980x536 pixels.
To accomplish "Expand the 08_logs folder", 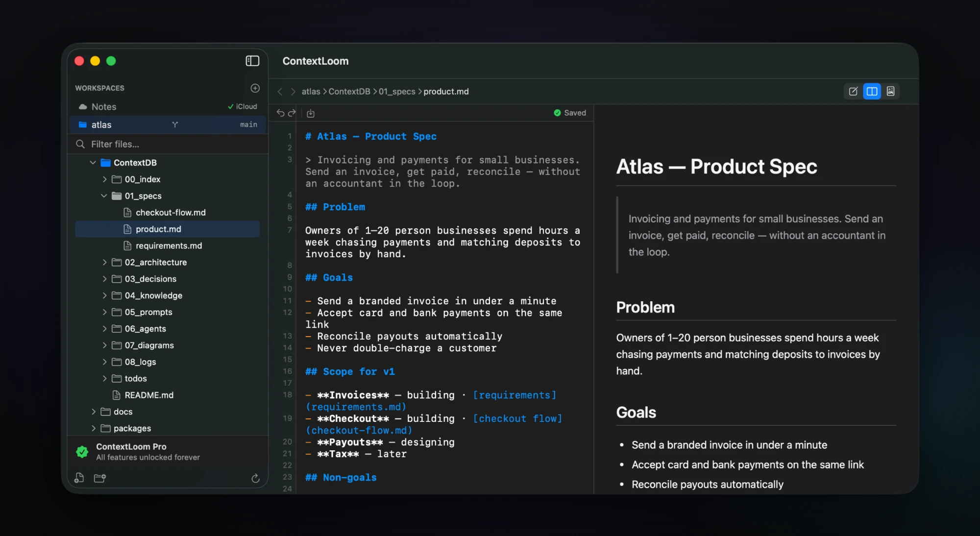I will 104,362.
